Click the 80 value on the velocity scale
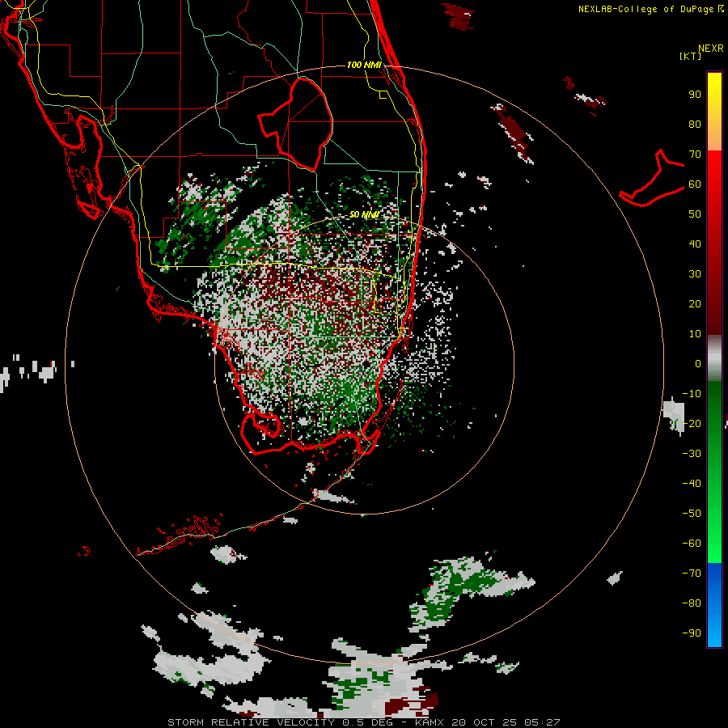The width and height of the screenshot is (728, 728). coord(695,125)
